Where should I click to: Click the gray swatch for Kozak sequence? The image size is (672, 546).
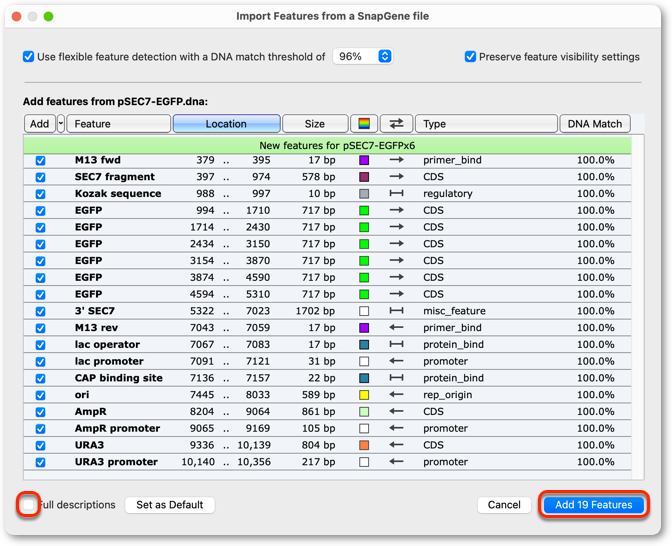(x=364, y=194)
